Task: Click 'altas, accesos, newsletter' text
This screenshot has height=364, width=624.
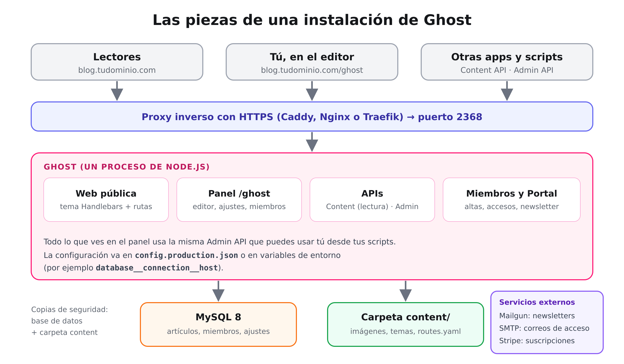Action: (512, 207)
